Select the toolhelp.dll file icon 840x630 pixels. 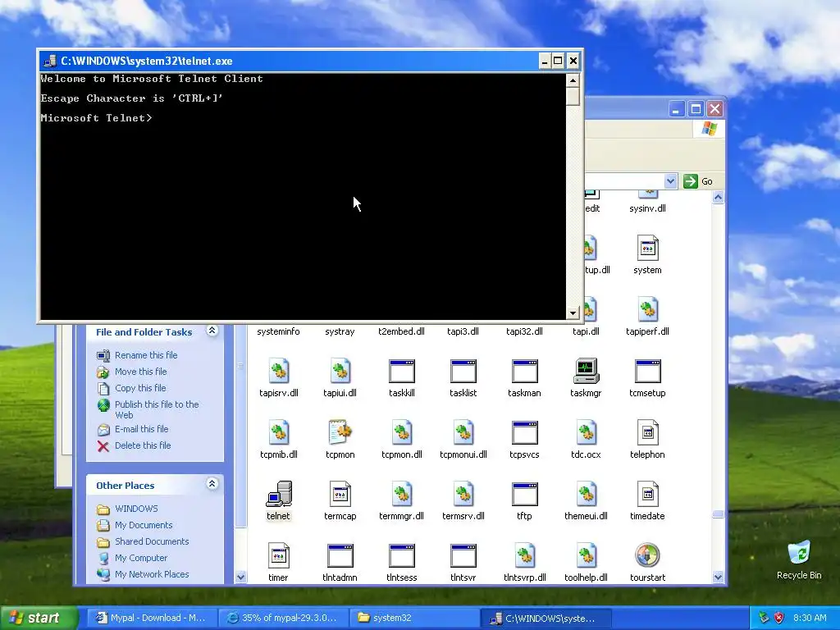(586, 555)
